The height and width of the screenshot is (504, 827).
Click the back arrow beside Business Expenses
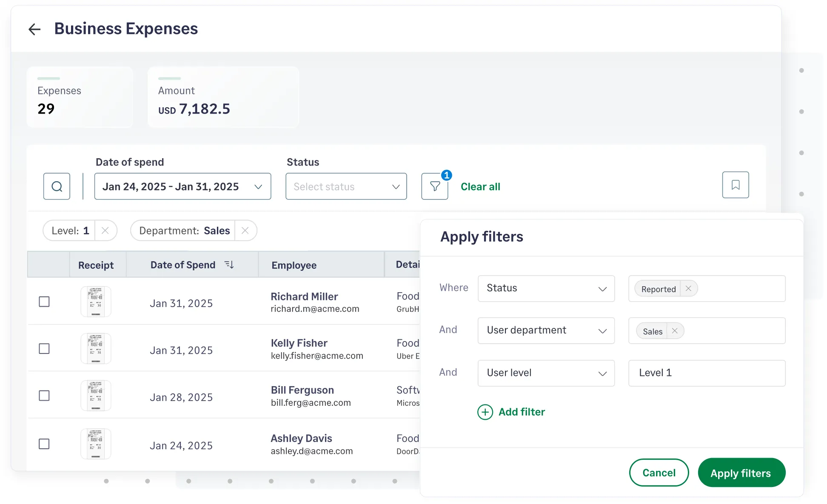pos(34,29)
